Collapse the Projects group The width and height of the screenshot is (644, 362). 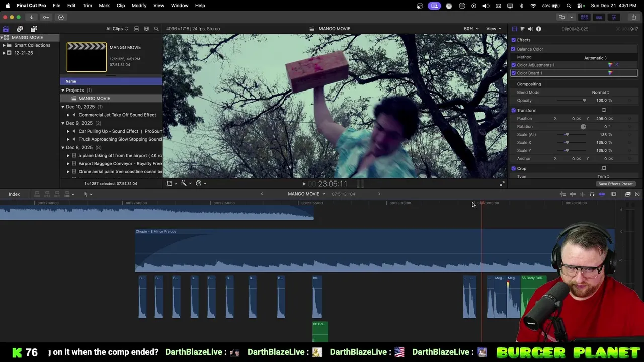pos(63,90)
